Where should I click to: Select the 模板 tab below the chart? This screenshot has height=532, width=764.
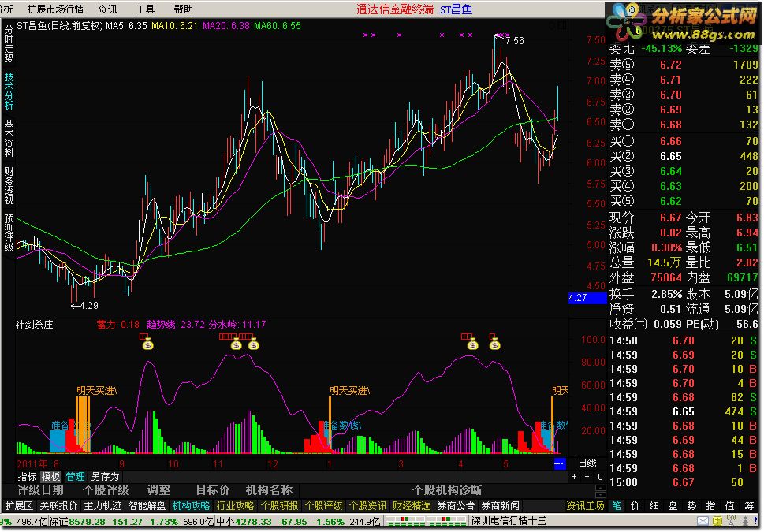50,477
